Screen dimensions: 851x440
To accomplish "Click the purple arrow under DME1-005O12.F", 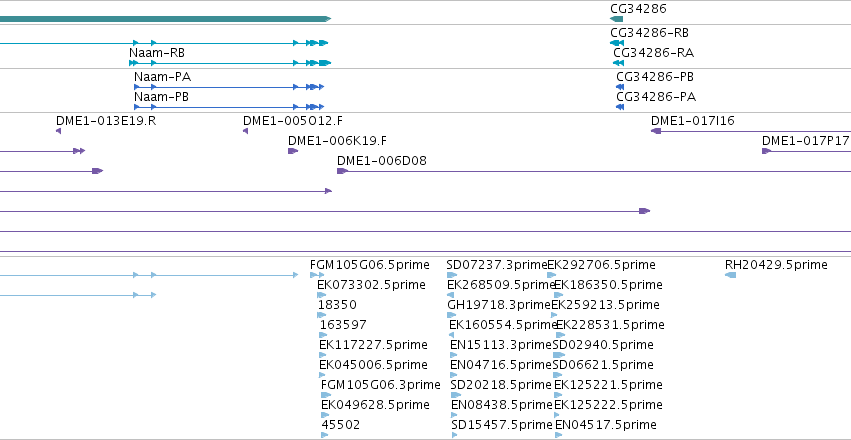I will (245, 131).
